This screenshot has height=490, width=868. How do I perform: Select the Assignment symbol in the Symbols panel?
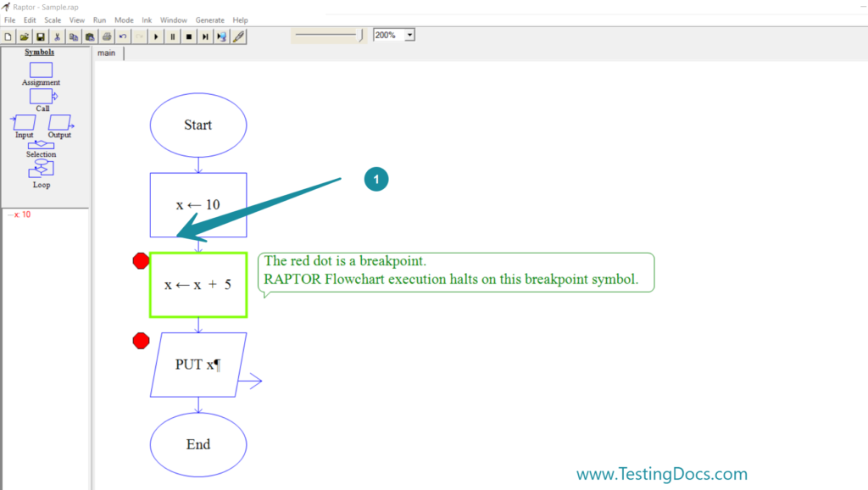point(41,70)
